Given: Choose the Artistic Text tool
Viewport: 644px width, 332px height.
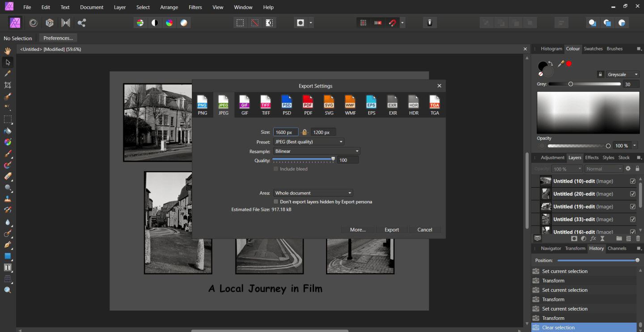Looking at the screenshot, I should tap(8, 267).
